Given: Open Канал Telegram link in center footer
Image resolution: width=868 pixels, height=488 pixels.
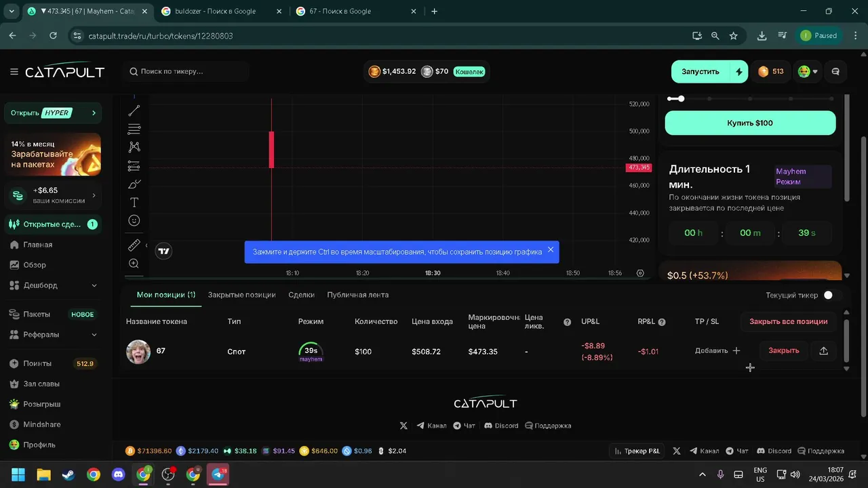Looking at the screenshot, I should (431, 426).
